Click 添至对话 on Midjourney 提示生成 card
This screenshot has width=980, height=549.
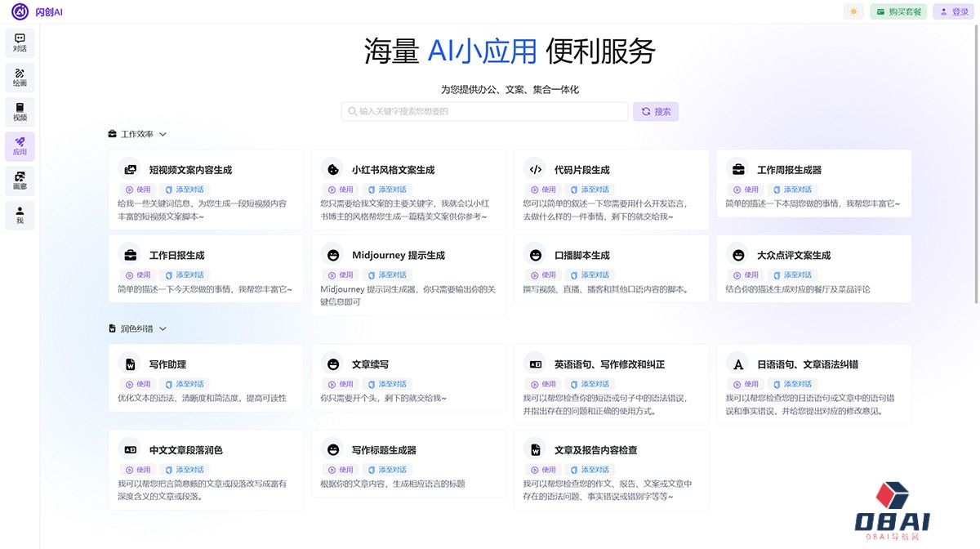(387, 274)
